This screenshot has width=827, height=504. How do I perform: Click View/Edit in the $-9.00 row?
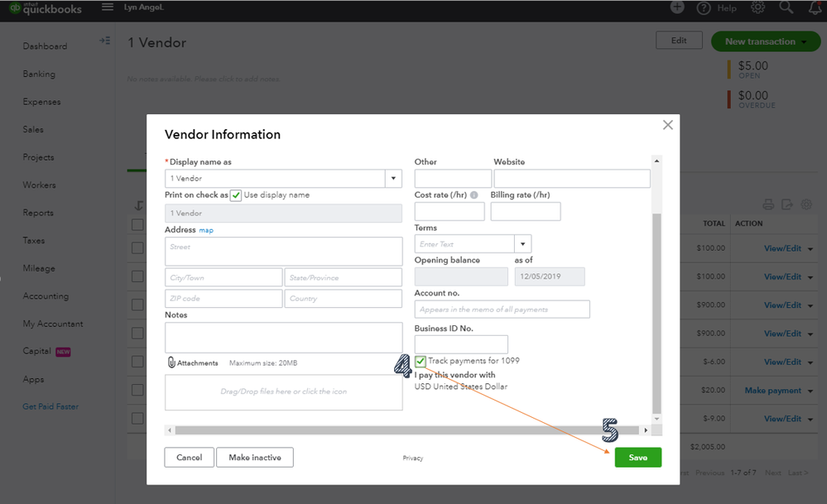tap(782, 419)
